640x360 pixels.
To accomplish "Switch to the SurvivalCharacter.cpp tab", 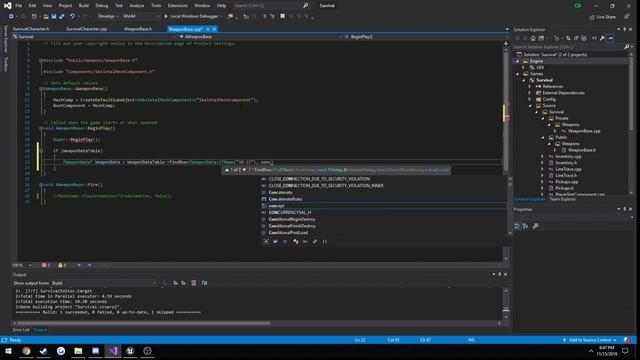I will [x=87, y=29].
